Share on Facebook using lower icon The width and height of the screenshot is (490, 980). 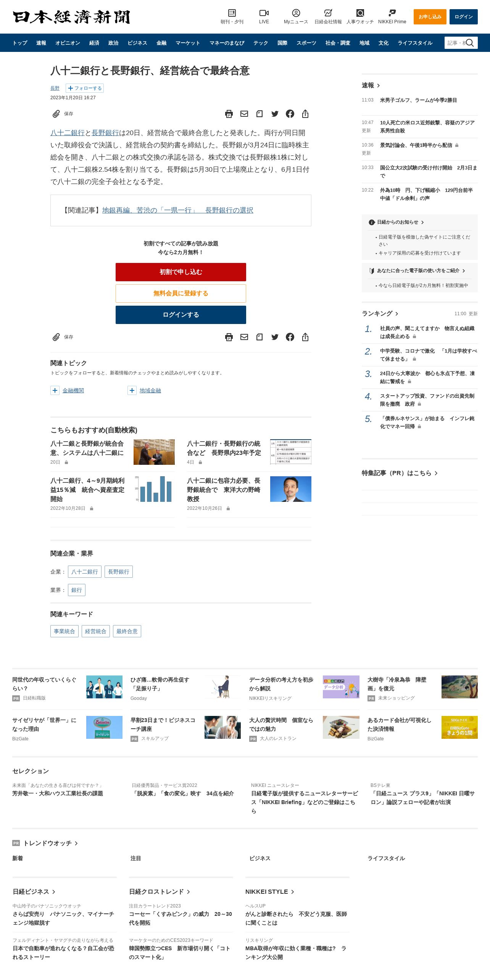click(290, 337)
